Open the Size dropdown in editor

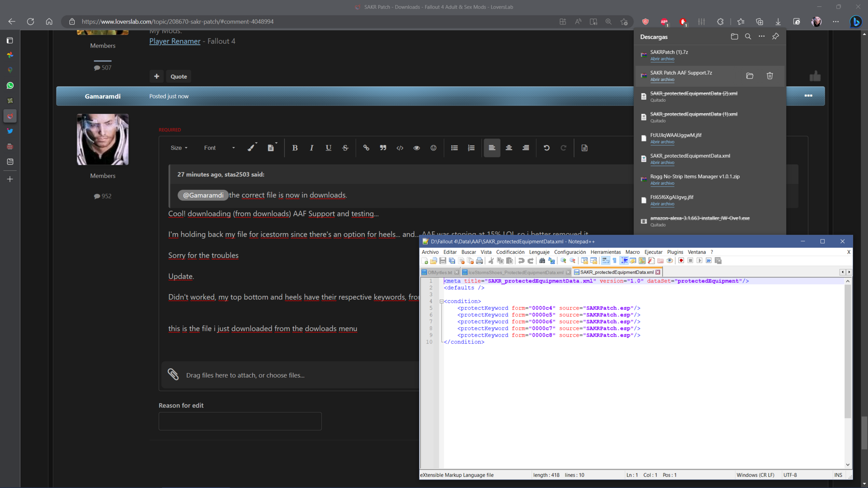pos(179,148)
